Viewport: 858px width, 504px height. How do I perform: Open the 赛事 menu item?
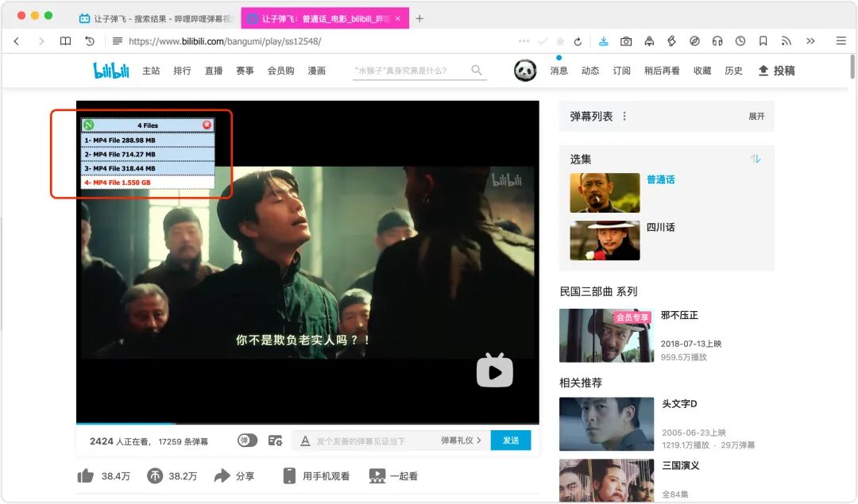(245, 71)
